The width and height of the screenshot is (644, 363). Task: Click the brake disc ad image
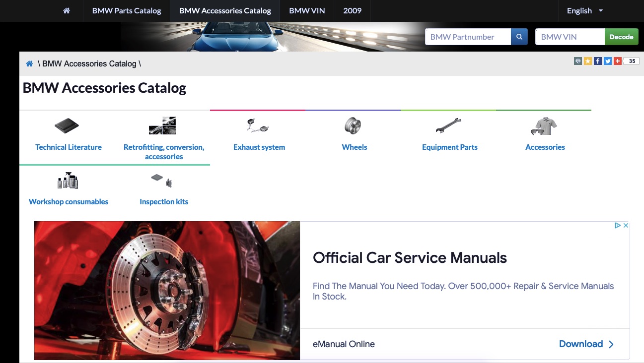pyautogui.click(x=167, y=291)
